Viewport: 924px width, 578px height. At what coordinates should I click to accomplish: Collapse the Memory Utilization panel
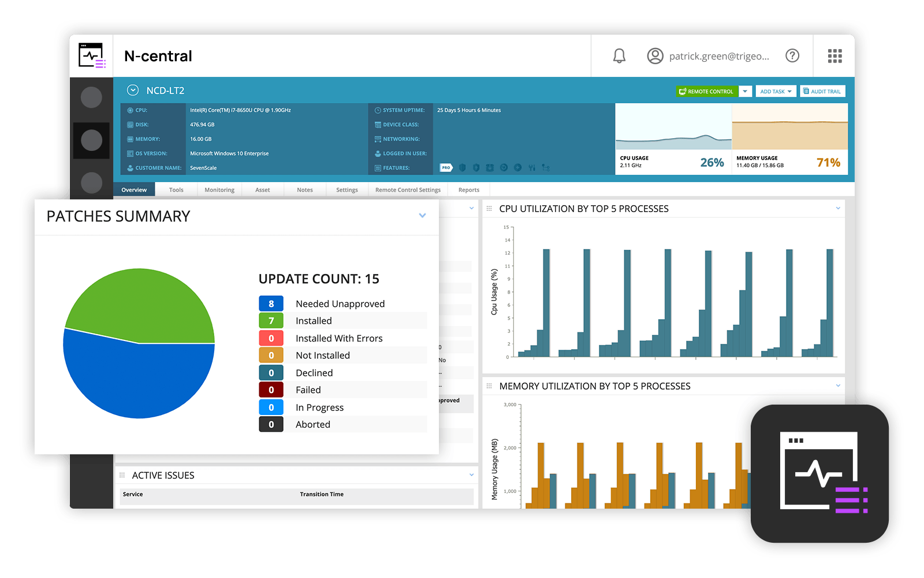pos(839,386)
